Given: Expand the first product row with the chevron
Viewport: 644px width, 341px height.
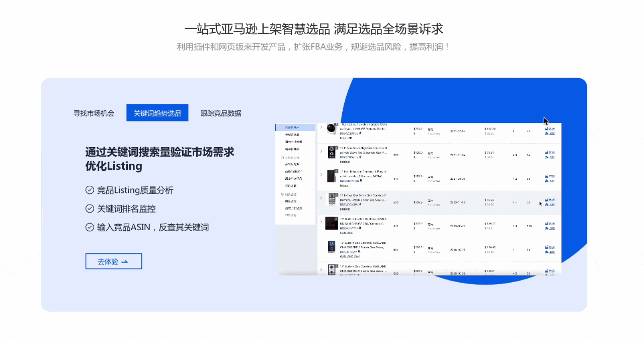Looking at the screenshot, I should click(x=320, y=127).
